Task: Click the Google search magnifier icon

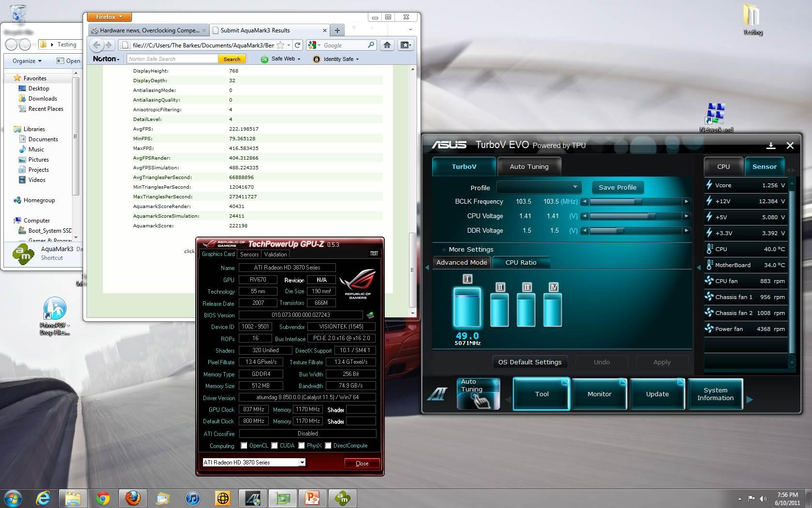Action: pos(371,45)
